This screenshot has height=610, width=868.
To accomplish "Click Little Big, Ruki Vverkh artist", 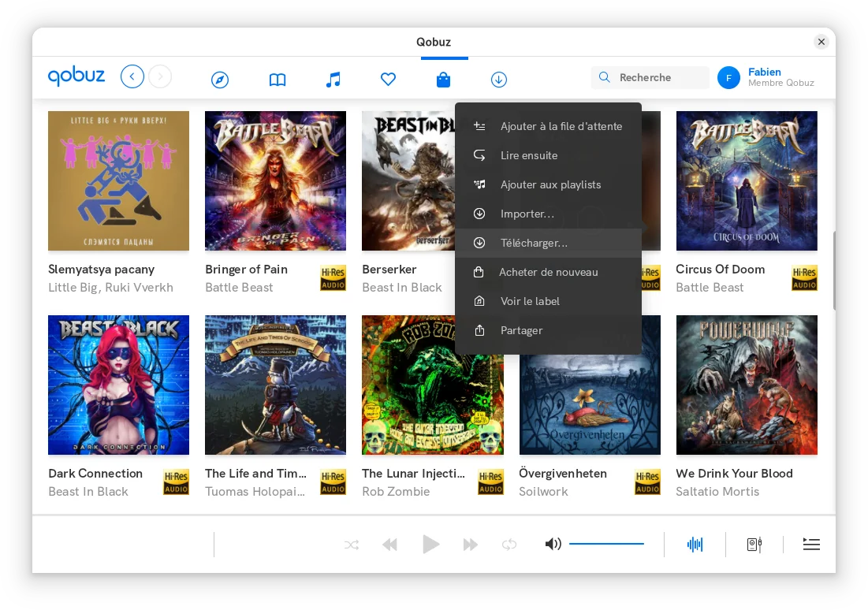I will [x=110, y=288].
